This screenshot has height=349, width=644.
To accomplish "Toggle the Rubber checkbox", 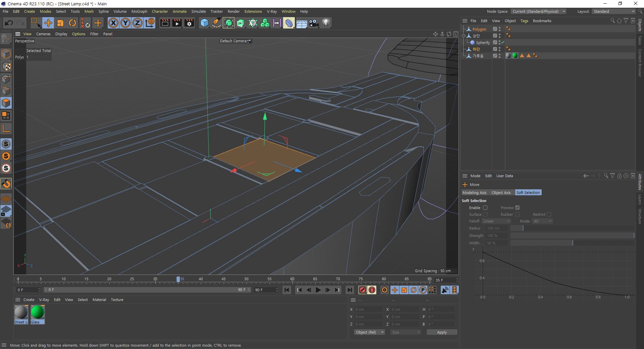I will point(517,214).
